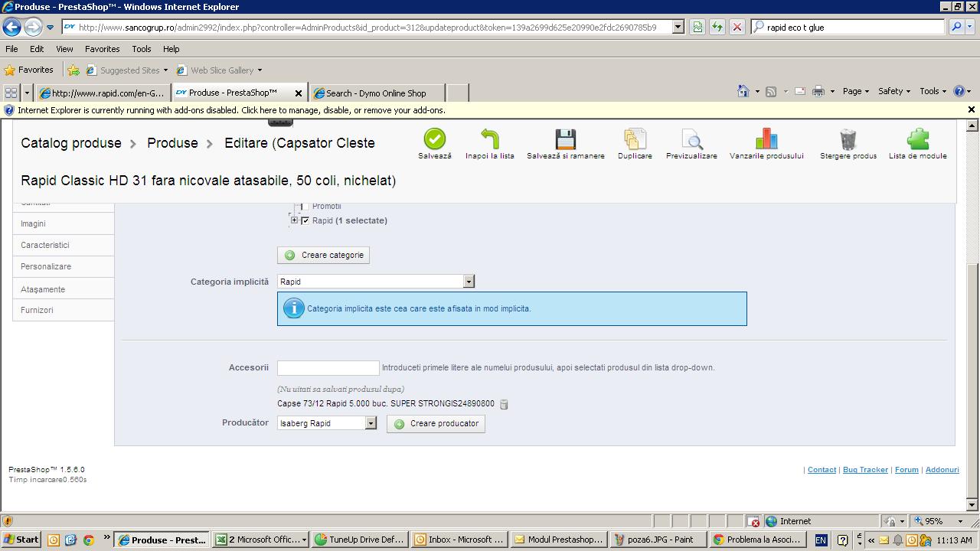Open the Help menu
The image size is (980, 551).
(x=171, y=48)
